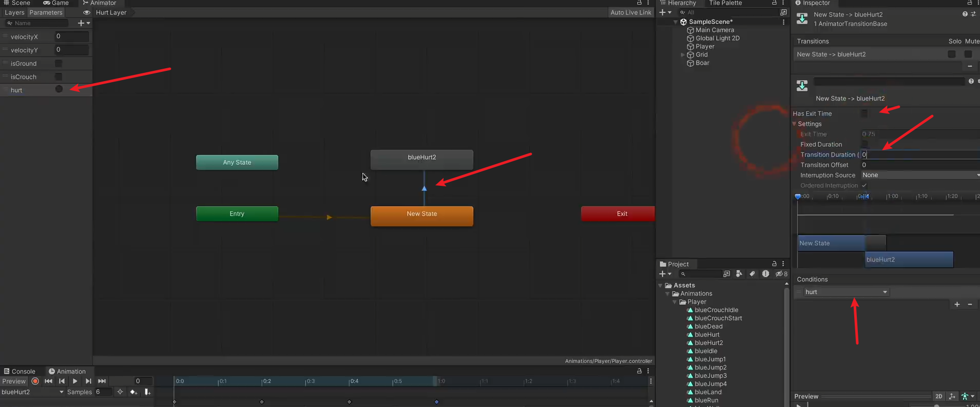
Task: Toggle the Animation record button
Action: (35, 381)
